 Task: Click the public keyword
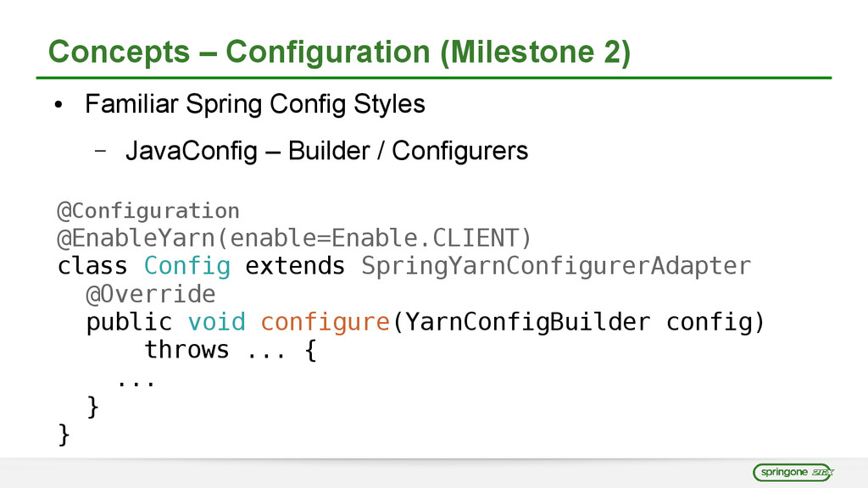[129, 323]
